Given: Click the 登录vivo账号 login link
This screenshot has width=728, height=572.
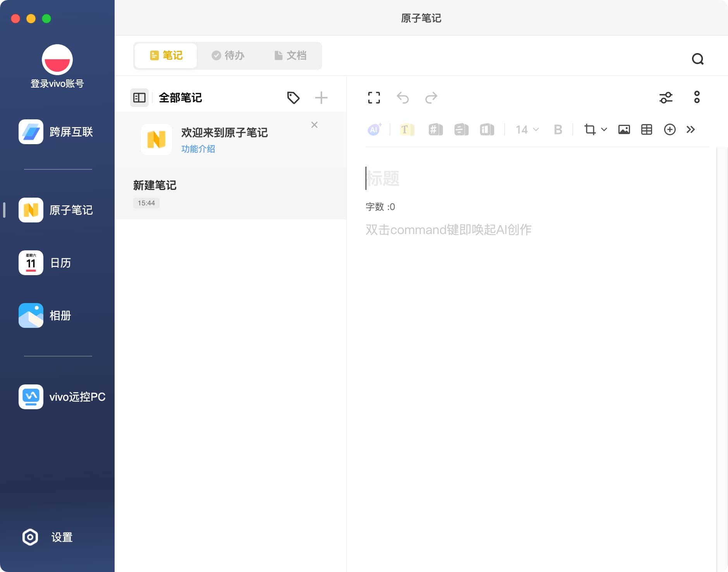Looking at the screenshot, I should 57,84.
